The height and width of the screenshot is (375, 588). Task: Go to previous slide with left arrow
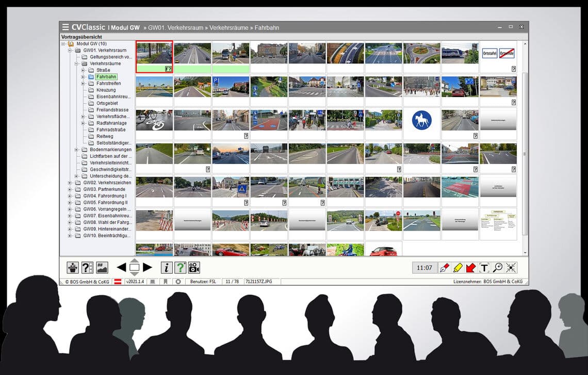[x=121, y=267]
